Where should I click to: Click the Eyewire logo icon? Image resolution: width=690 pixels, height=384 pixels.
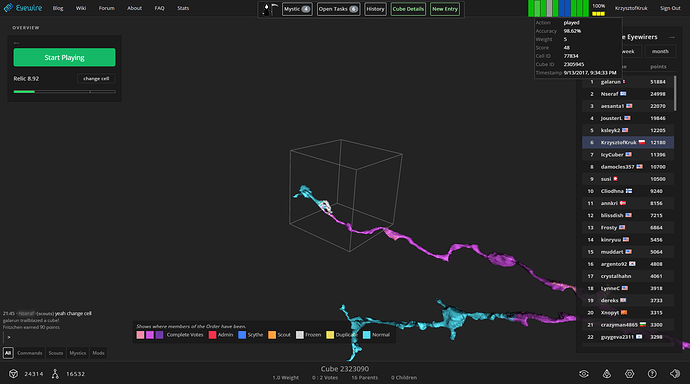8,8
